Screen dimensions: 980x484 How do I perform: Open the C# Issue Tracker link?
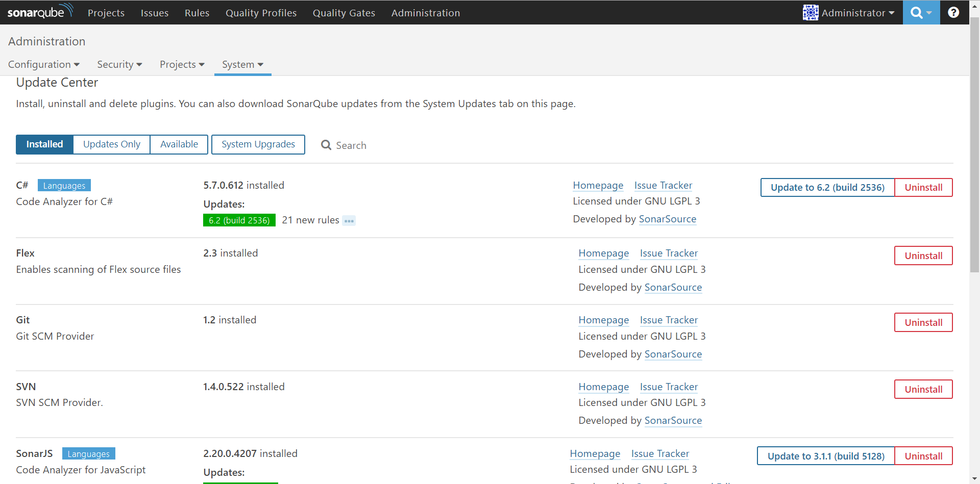(x=663, y=186)
